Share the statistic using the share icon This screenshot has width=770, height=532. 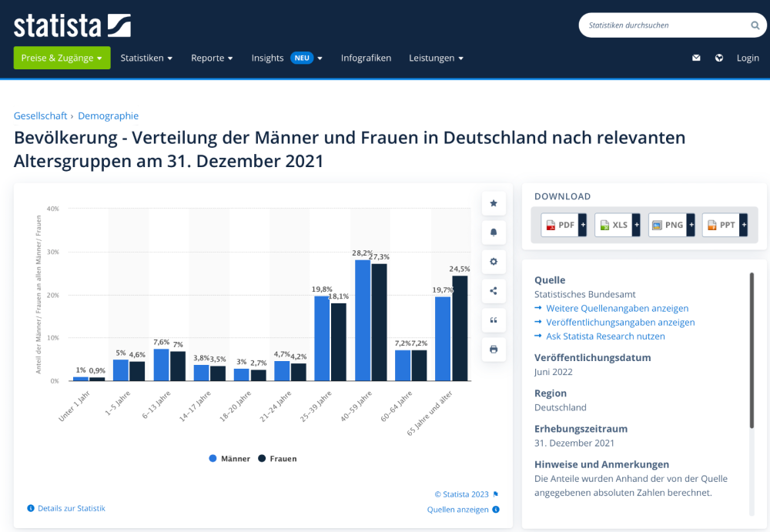pyautogui.click(x=494, y=290)
